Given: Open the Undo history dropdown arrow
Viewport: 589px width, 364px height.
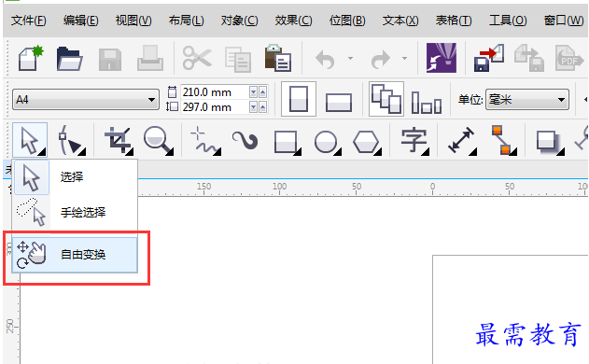Looking at the screenshot, I should coord(350,58).
